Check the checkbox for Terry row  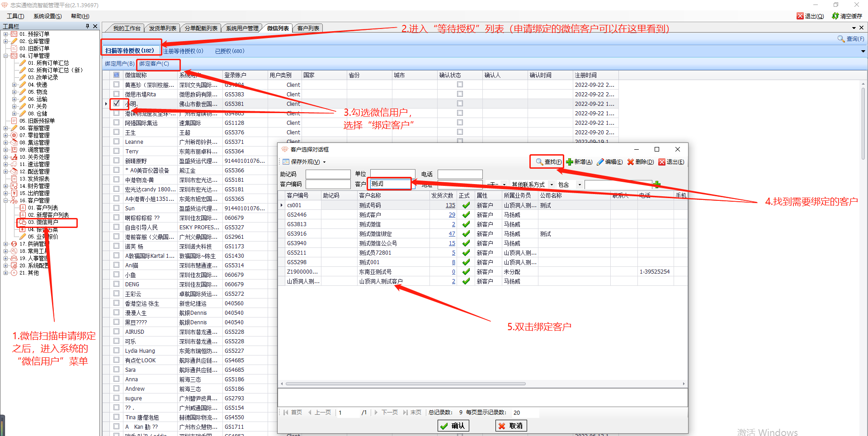click(x=117, y=151)
